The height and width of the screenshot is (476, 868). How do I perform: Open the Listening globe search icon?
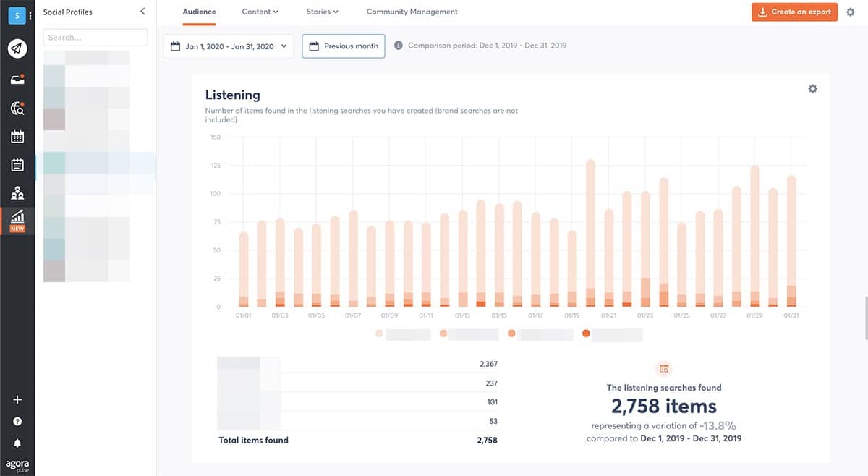pos(17,109)
